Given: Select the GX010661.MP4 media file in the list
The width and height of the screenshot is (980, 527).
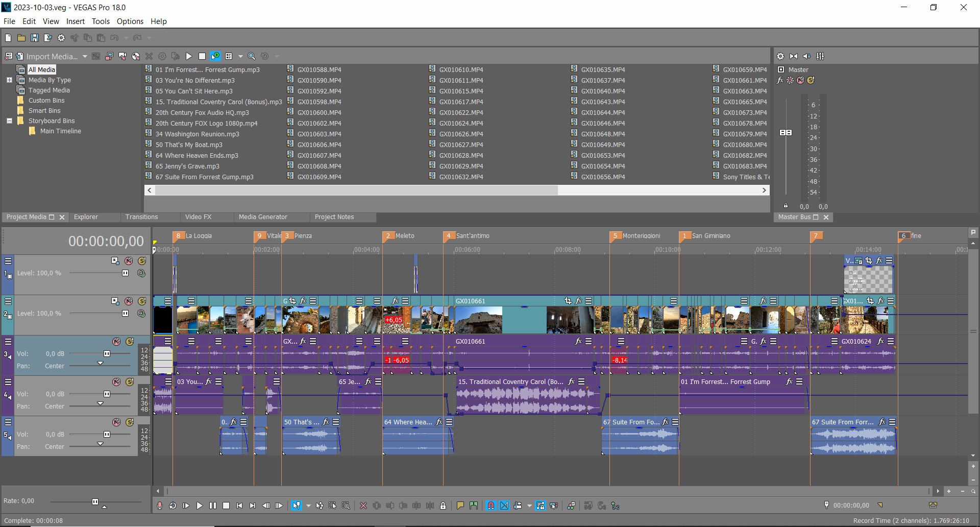Looking at the screenshot, I should coord(745,81).
